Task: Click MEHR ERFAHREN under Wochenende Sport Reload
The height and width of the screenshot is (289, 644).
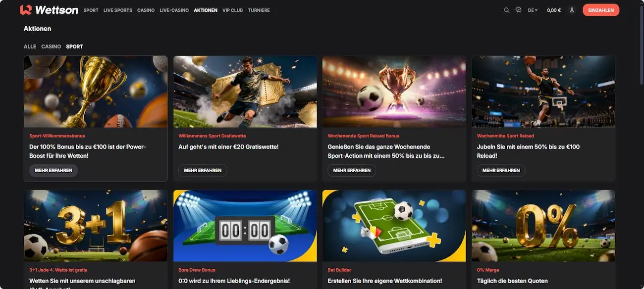Action: coord(352,170)
